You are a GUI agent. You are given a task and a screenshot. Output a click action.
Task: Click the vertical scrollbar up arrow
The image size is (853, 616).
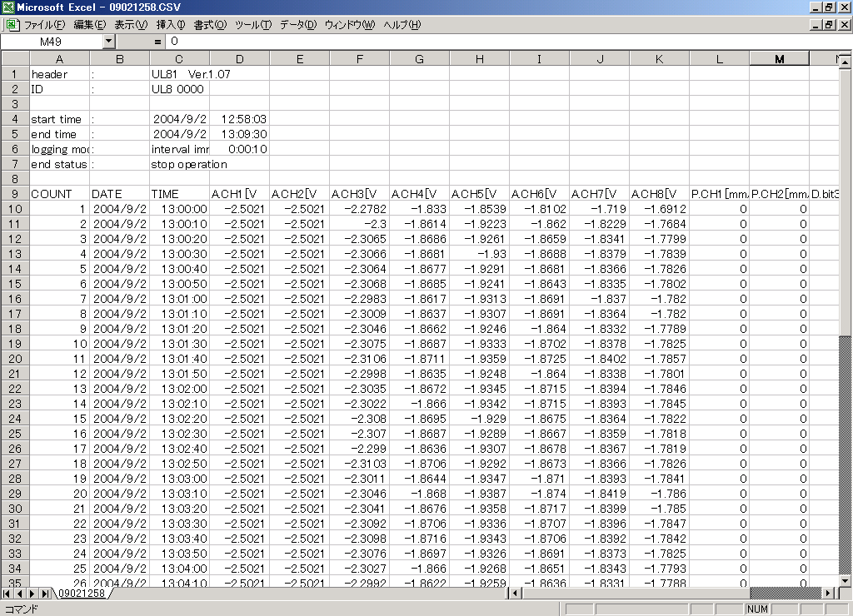845,62
